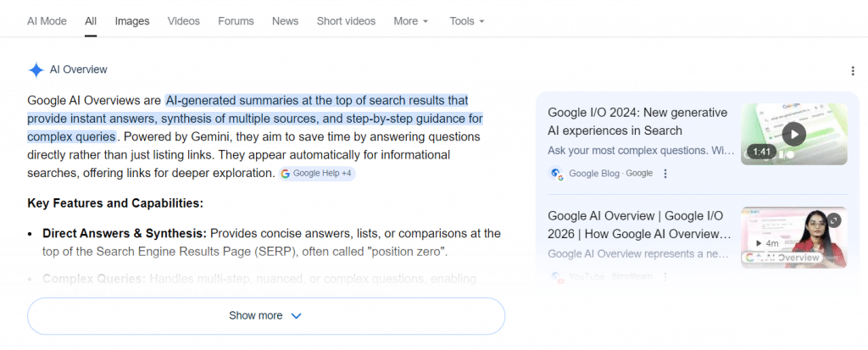Open the 4m Simplilearn video thumbnail
The width and height of the screenshot is (868, 350).
tap(793, 237)
